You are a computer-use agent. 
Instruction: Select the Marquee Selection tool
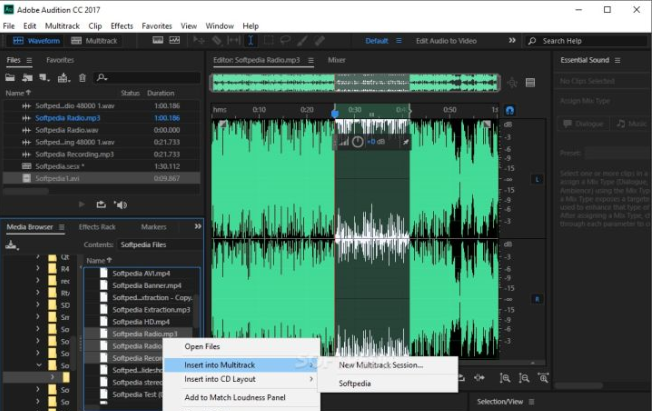tap(269, 40)
